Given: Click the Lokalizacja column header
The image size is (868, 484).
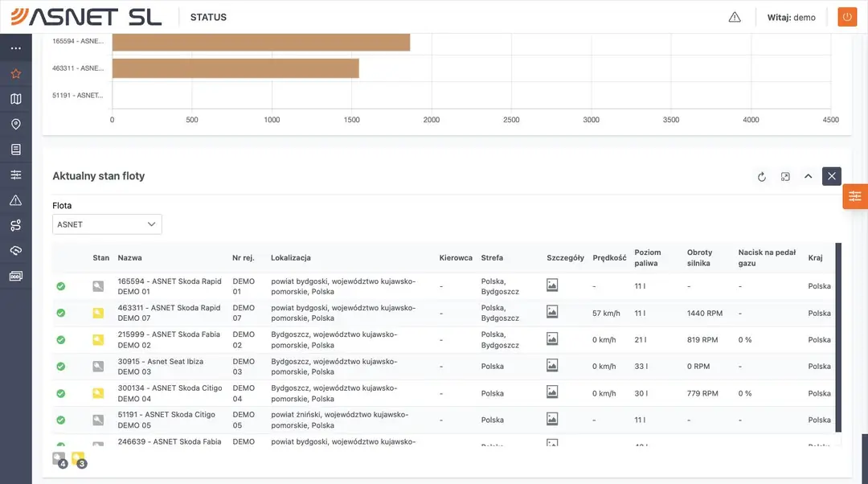Looking at the screenshot, I should point(291,257).
